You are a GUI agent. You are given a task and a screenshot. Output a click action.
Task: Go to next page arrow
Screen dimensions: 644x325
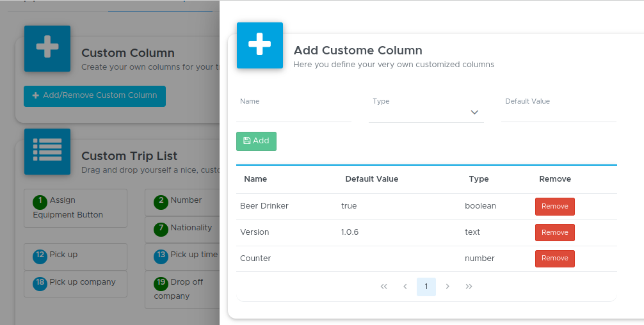[447, 287]
